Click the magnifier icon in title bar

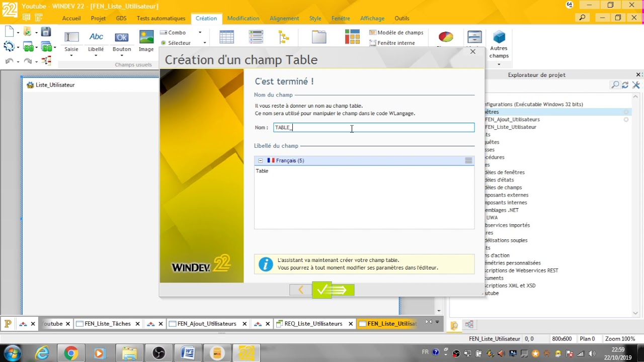point(582,18)
